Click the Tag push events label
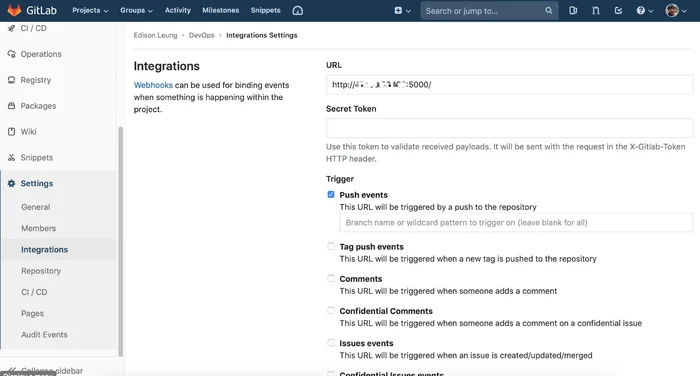 (x=371, y=246)
